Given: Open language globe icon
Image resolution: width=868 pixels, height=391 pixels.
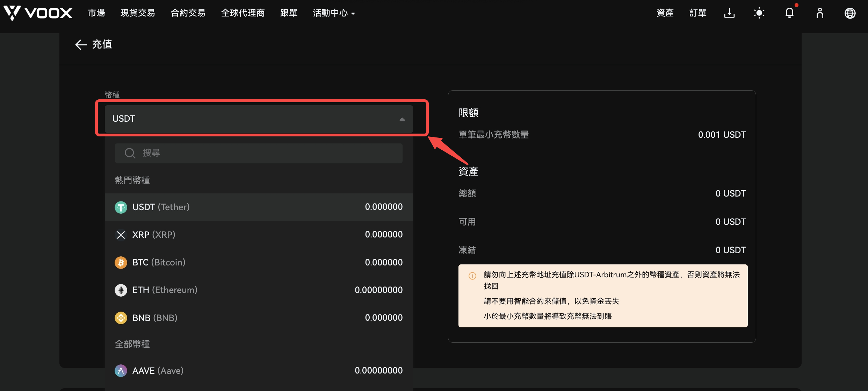Looking at the screenshot, I should pyautogui.click(x=850, y=13).
